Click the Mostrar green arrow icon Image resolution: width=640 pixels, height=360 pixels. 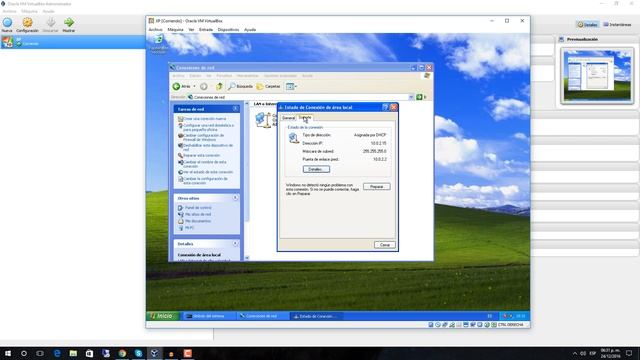click(x=69, y=23)
